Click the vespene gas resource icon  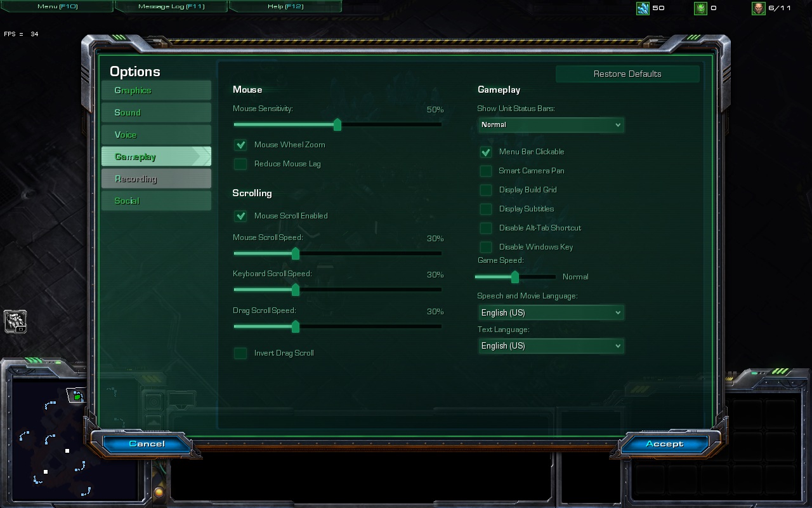pyautogui.click(x=700, y=8)
